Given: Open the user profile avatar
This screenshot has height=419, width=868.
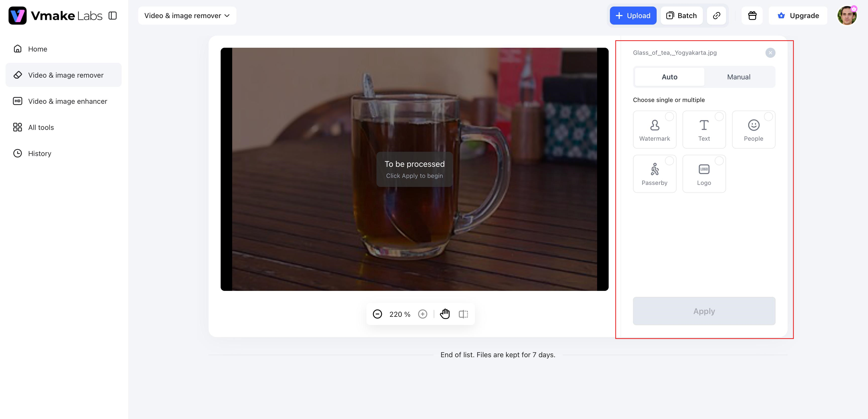Looking at the screenshot, I should click(x=847, y=16).
